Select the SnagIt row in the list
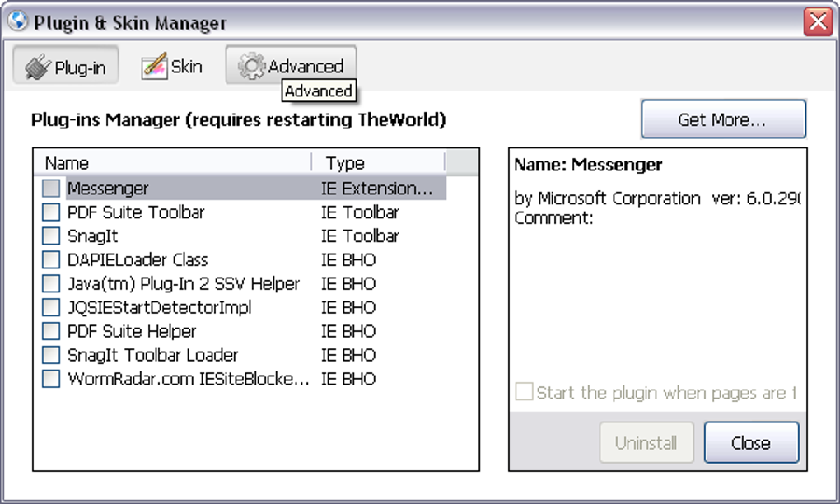The width and height of the screenshot is (840, 504). click(x=93, y=236)
